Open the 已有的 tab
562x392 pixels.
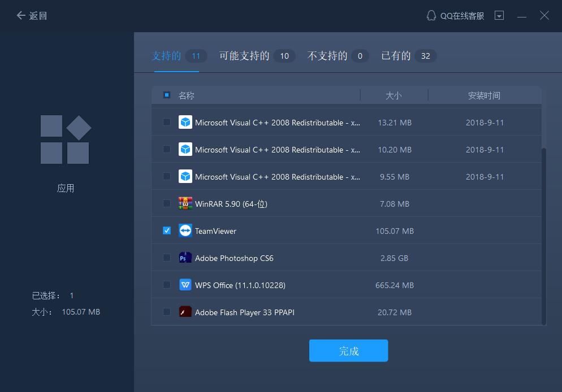coord(396,56)
